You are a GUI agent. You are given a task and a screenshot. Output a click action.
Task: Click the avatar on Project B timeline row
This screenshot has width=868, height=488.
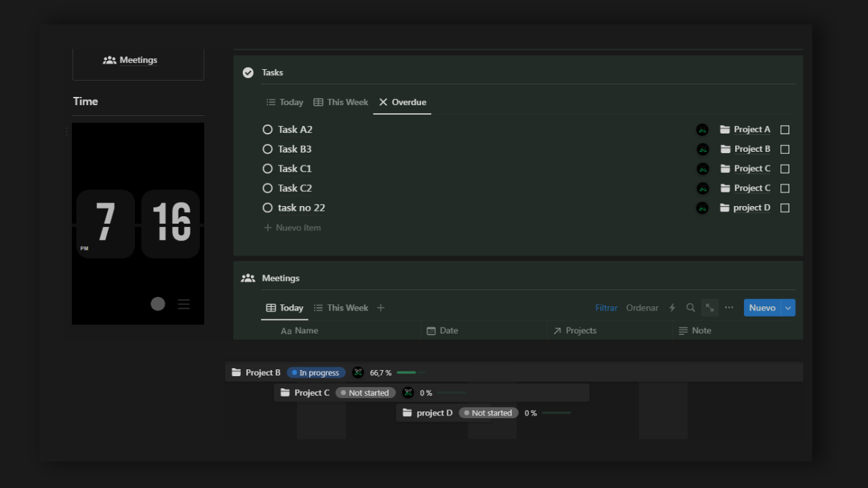tap(358, 373)
